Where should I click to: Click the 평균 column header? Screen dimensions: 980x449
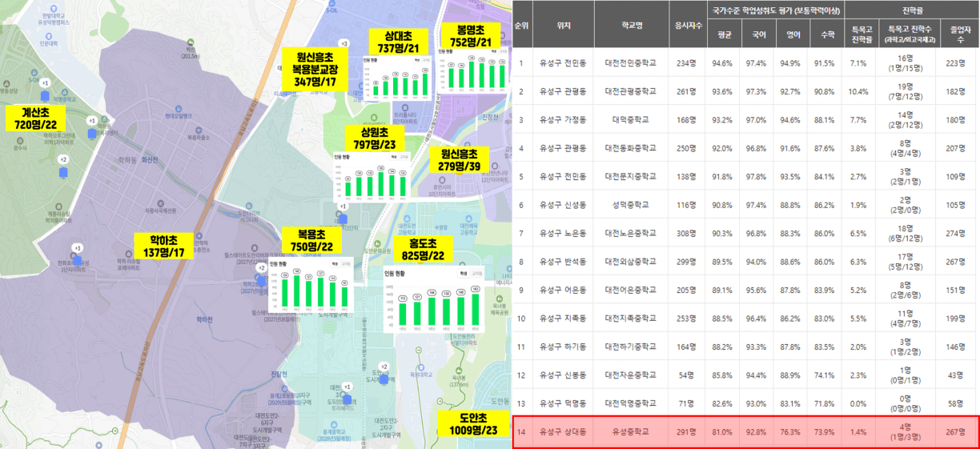724,35
